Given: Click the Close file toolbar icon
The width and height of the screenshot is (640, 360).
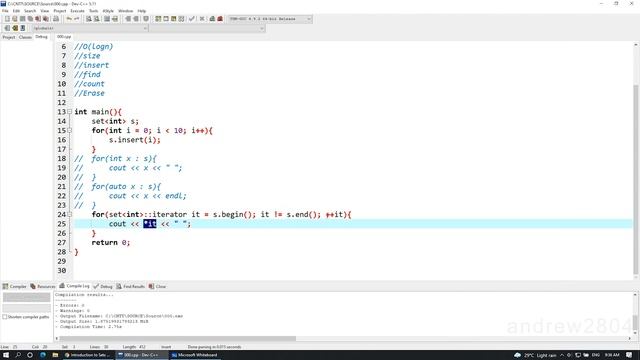Looking at the screenshot, I should click(38, 19).
